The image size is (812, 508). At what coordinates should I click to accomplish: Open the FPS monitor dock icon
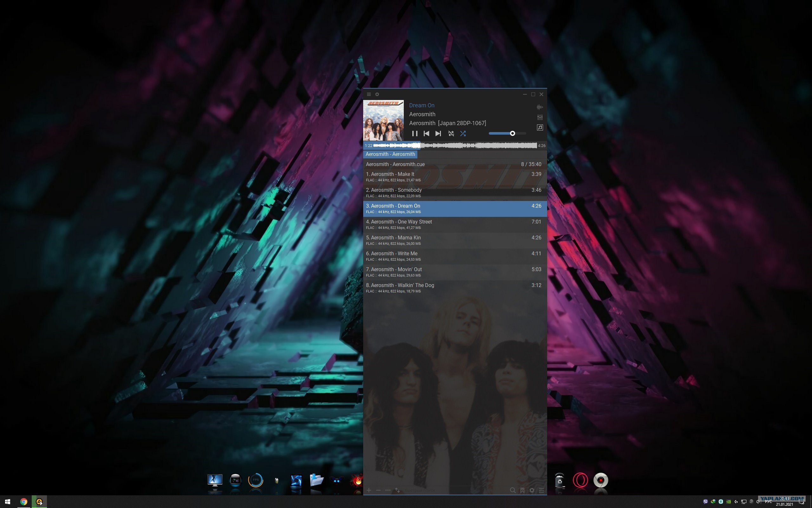point(256,480)
